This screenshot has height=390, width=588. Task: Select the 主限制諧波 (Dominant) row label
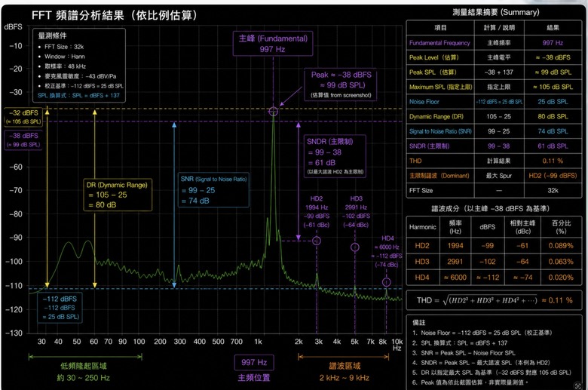[439, 176]
